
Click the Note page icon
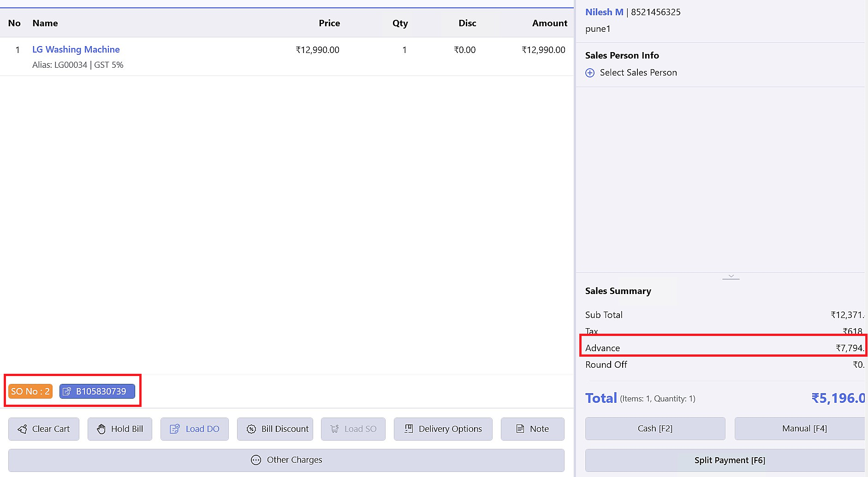tap(520, 429)
